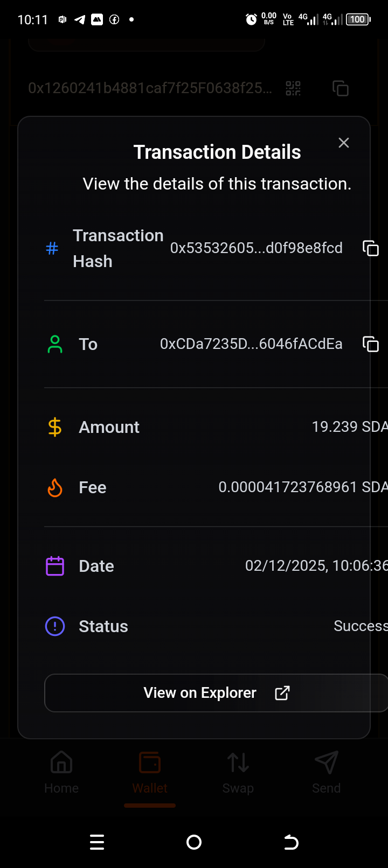Tap the green recipient person icon
This screenshot has height=868, width=388.
(55, 344)
